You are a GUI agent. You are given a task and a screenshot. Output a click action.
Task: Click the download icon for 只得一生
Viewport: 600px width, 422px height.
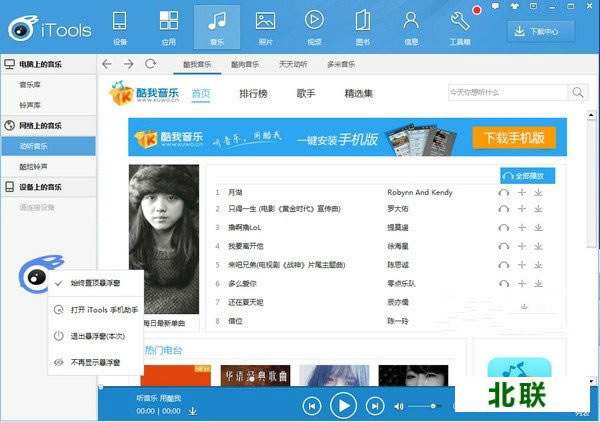click(x=538, y=208)
